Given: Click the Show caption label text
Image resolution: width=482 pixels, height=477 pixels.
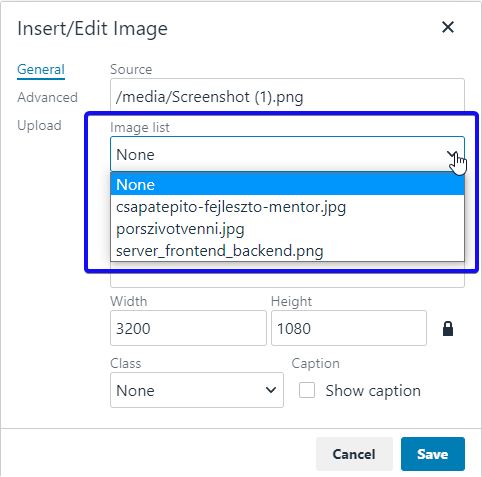Looking at the screenshot, I should coord(373,390).
